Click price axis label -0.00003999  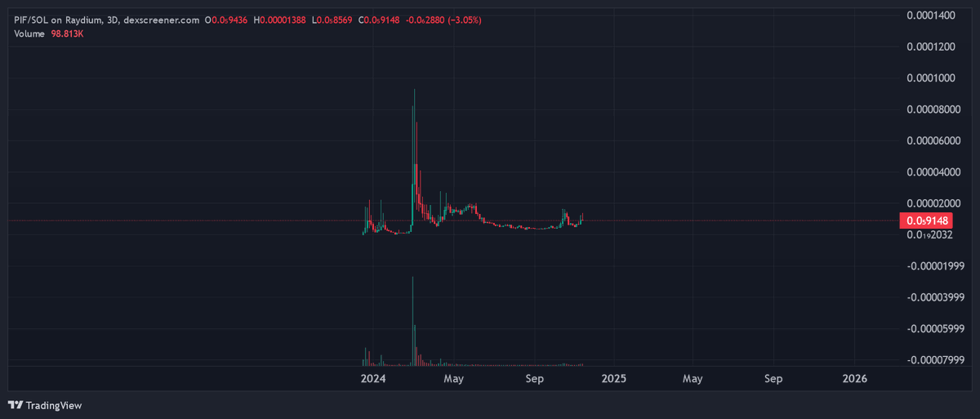[938, 297]
